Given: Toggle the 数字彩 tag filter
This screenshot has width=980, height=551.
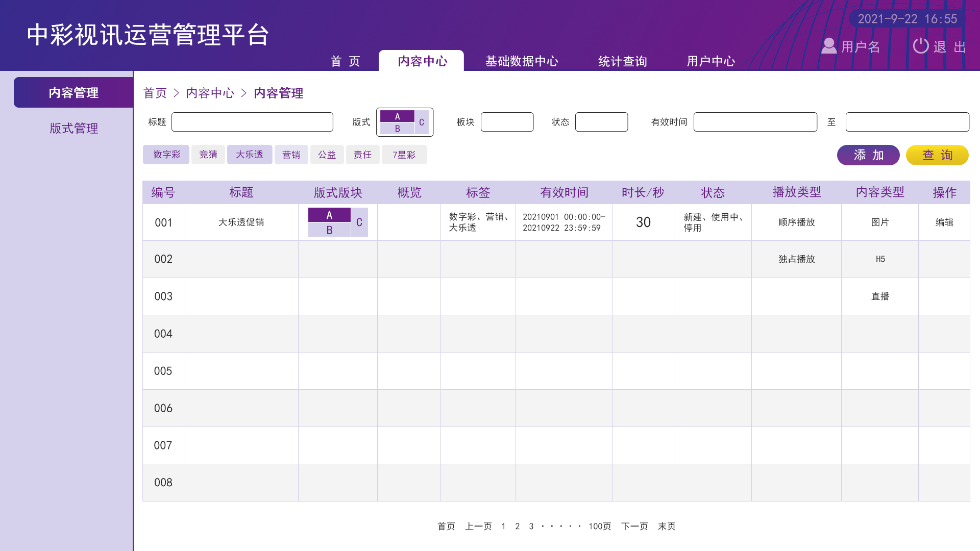Looking at the screenshot, I should click(x=166, y=155).
